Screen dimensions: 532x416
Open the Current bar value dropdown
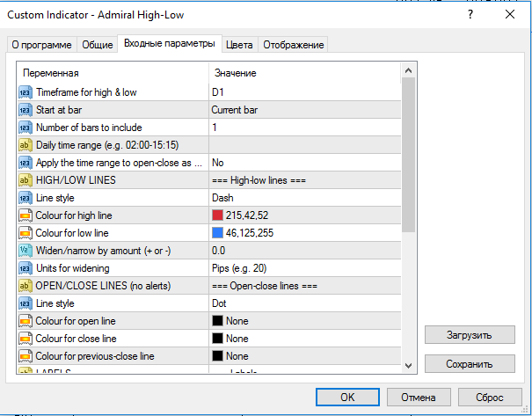coord(305,110)
